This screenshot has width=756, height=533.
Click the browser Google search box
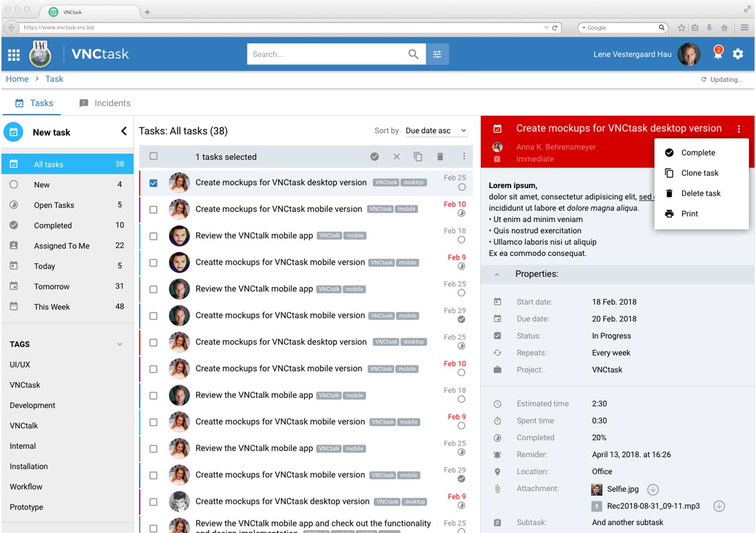(x=623, y=28)
